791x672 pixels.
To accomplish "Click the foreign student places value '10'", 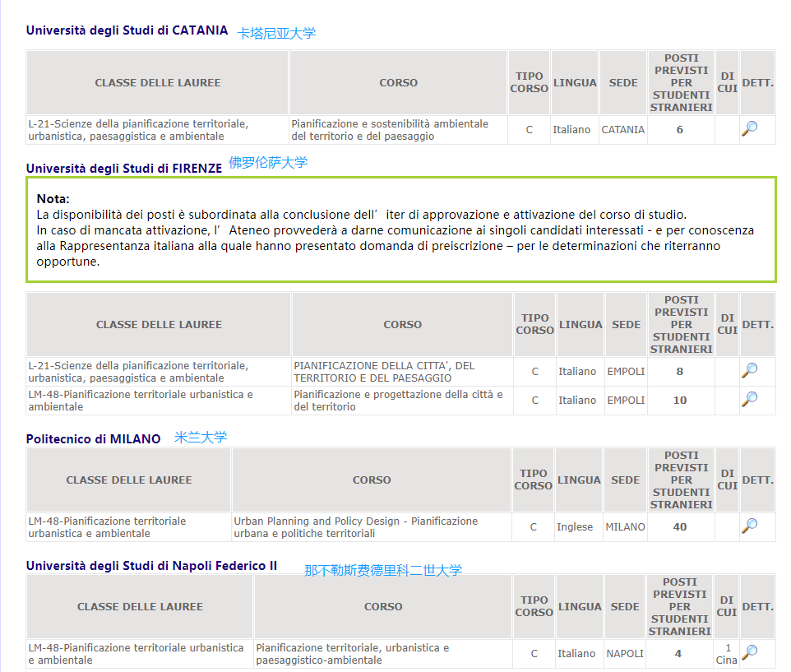I will [x=679, y=400].
